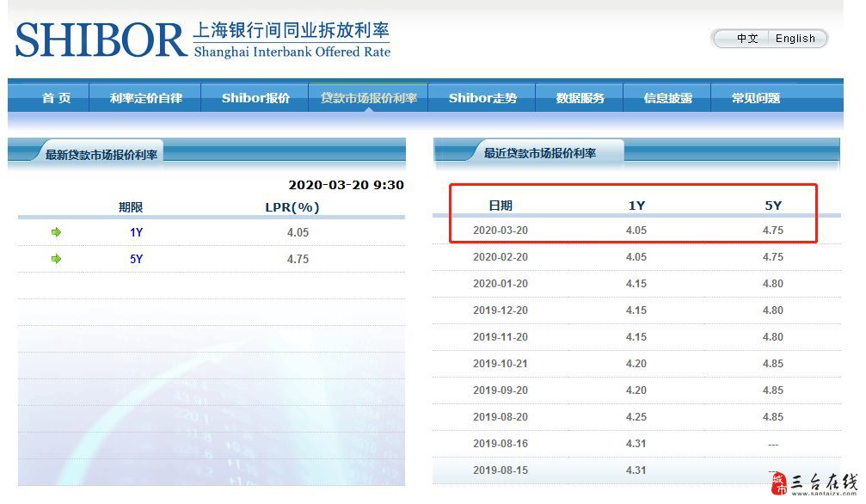Click the LPR(%) column header
Viewport: 866px width, 504px height.
click(292, 207)
